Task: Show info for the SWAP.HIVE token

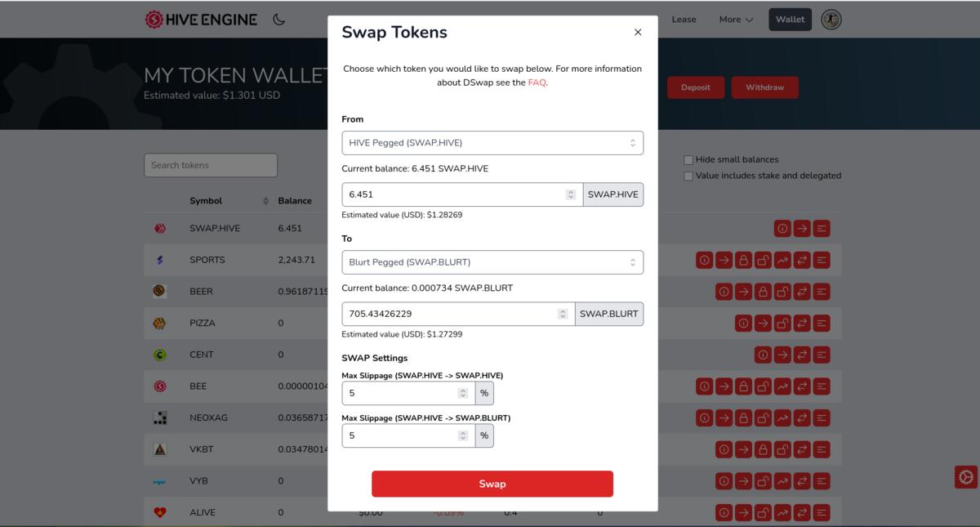Action: (x=782, y=229)
